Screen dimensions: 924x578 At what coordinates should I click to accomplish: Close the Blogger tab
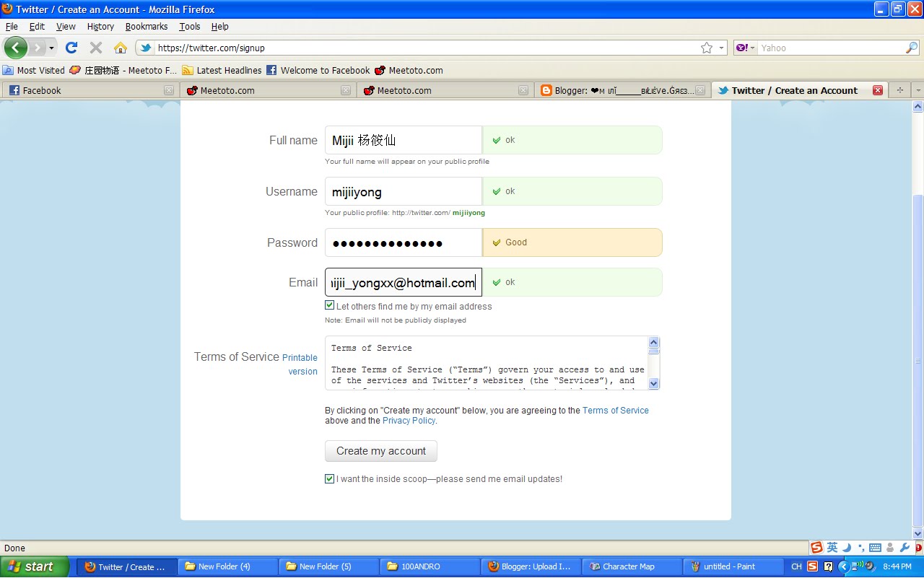(x=700, y=90)
